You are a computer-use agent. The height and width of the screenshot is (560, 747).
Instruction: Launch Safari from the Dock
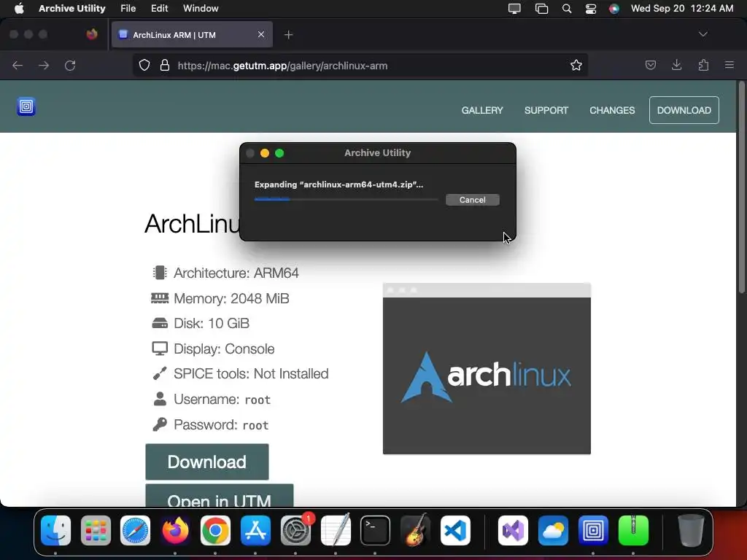point(135,530)
